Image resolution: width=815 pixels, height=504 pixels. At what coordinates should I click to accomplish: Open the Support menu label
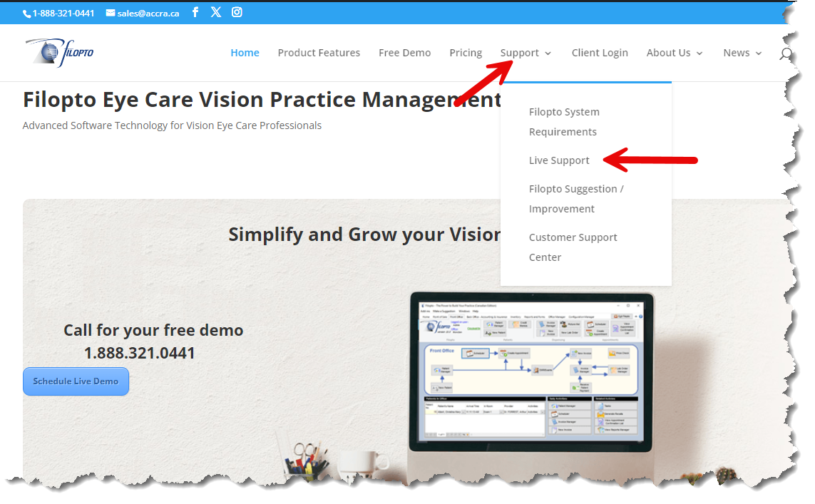[519, 53]
